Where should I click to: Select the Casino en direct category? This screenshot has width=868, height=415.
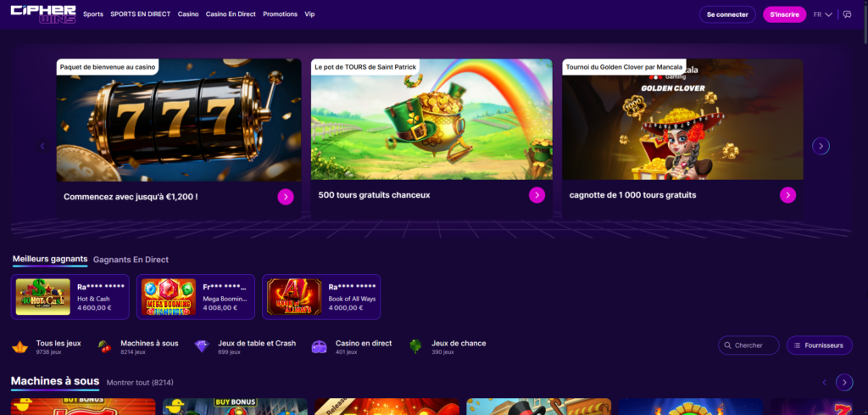click(352, 346)
